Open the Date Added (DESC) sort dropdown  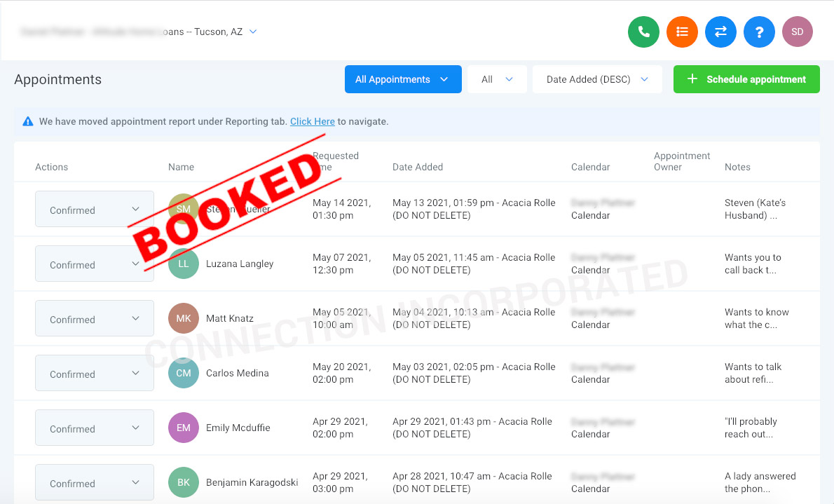coord(597,79)
